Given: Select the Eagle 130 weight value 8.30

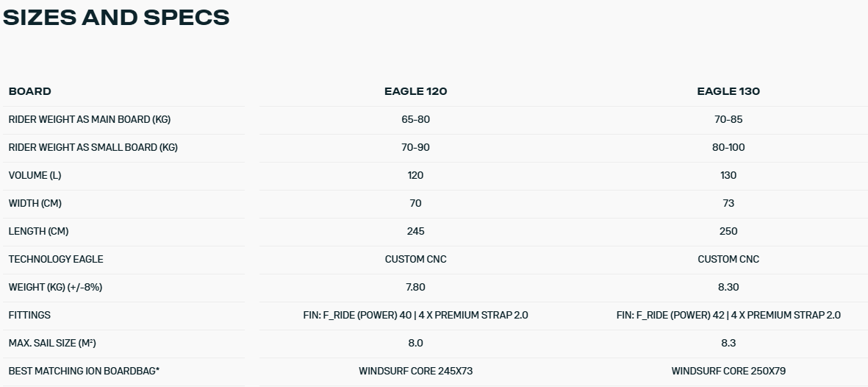Looking at the screenshot, I should point(728,287).
